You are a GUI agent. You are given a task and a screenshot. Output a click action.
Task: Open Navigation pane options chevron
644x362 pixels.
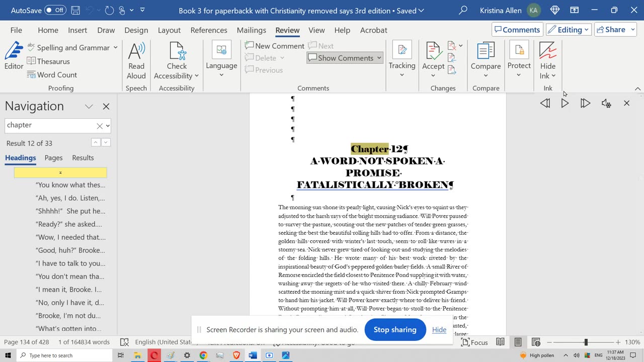(89, 107)
